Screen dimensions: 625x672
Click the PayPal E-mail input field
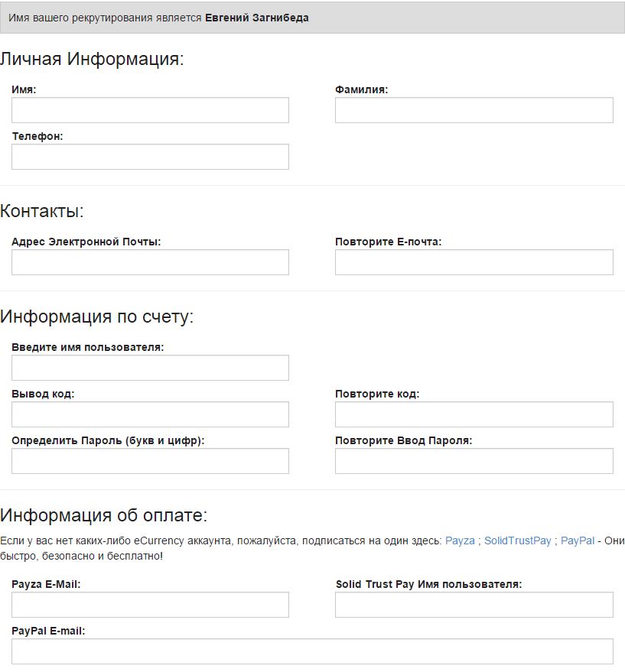pos(312,651)
